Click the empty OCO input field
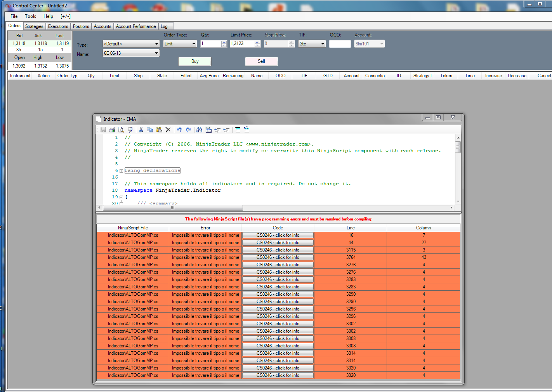 pyautogui.click(x=340, y=44)
